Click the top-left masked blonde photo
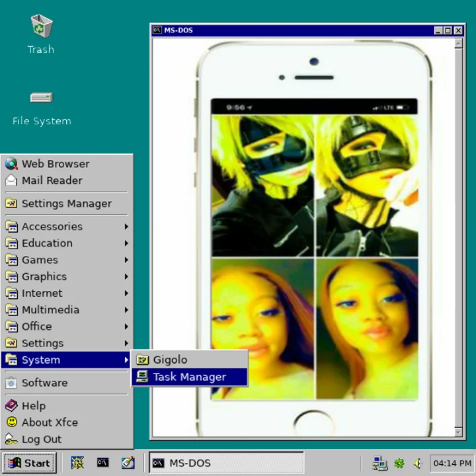 (x=262, y=186)
